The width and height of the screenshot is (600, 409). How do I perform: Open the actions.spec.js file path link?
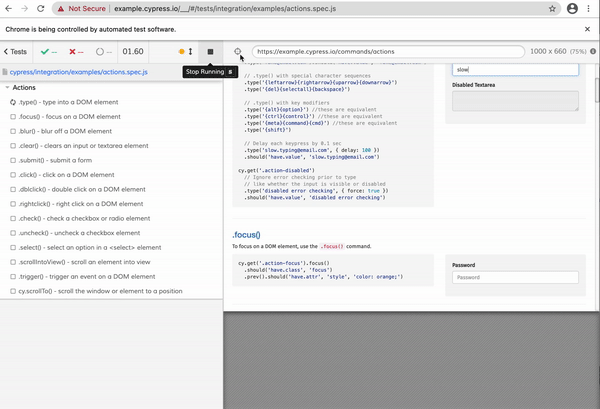pyautogui.click(x=77, y=72)
